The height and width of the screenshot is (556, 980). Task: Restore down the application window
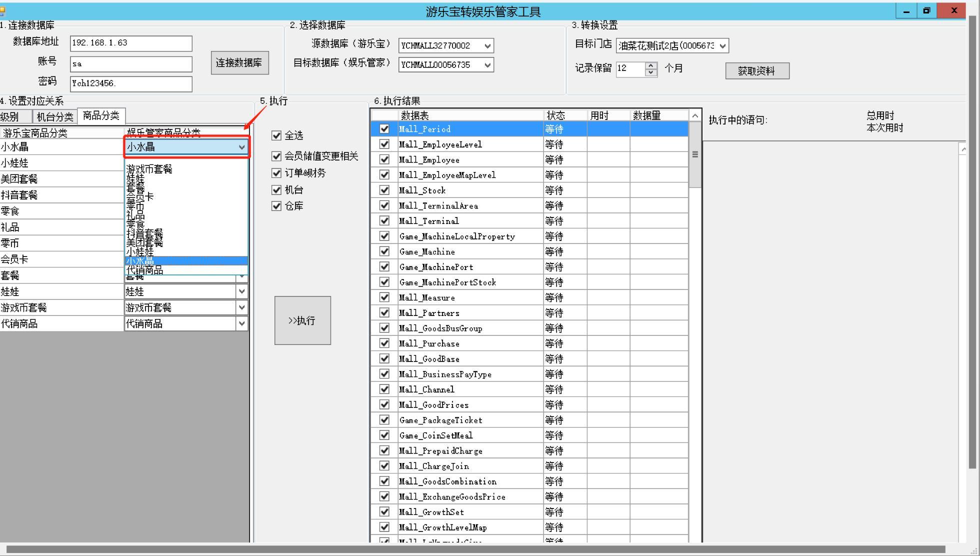pyautogui.click(x=926, y=10)
